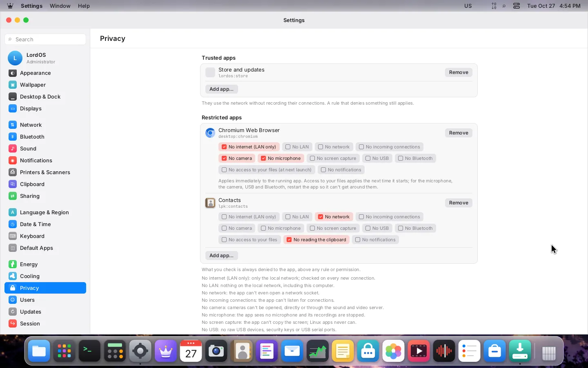Click Add app under Trusted apps
Viewport: 588px width, 368px height.
click(x=221, y=89)
